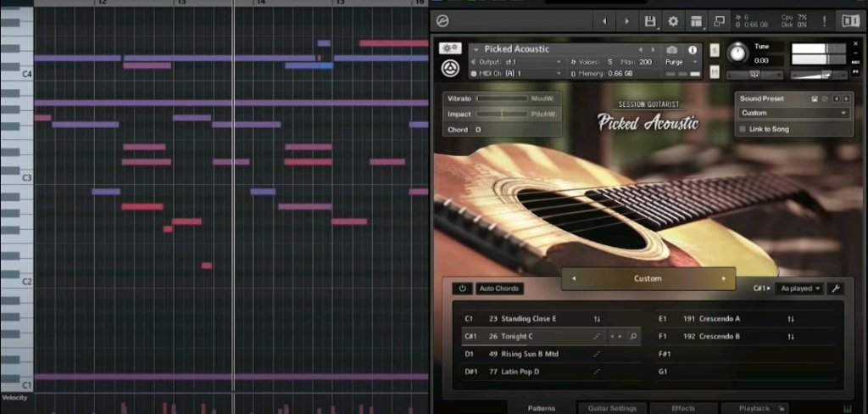Expand the As played dropdown
This screenshot has width=868, height=414.
(x=801, y=288)
